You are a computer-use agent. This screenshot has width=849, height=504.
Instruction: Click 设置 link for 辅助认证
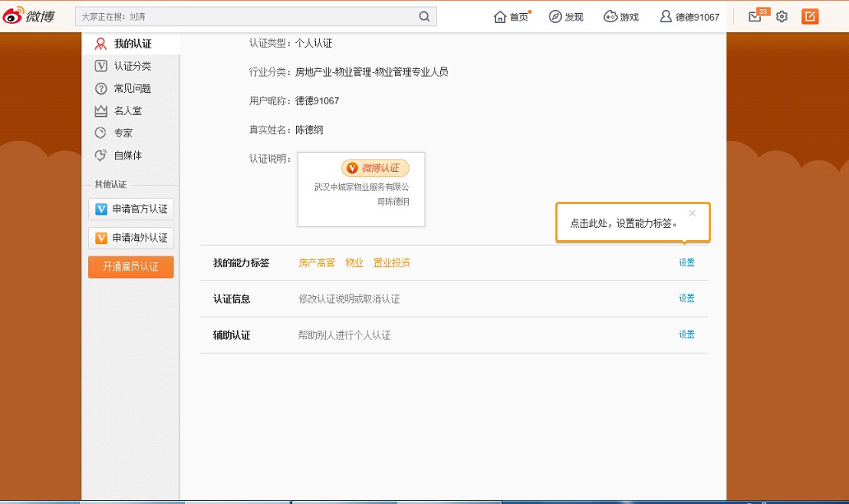click(686, 335)
